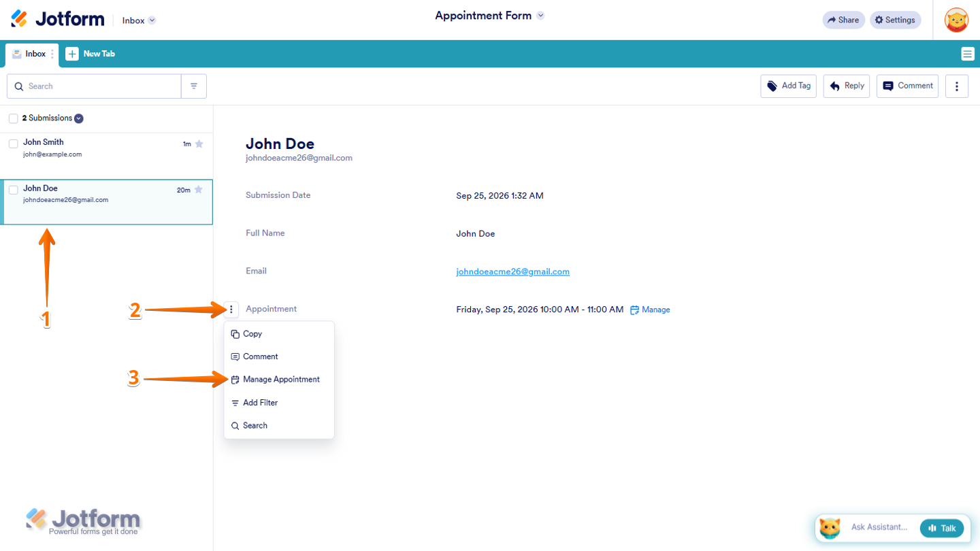Viewport: 980px width, 551px height.
Task: Click the assistant cat avatar
Action: (x=830, y=528)
